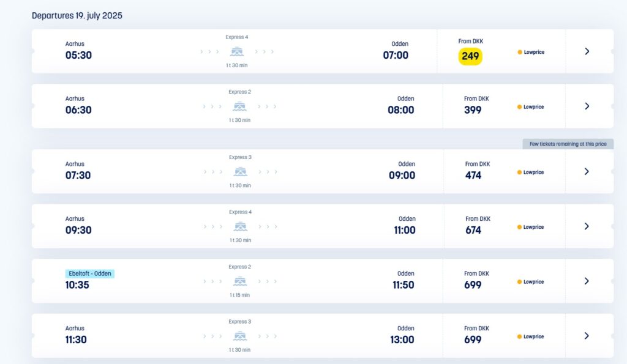Expand the 05:30 Aarhus departure with chevron
The height and width of the screenshot is (364, 627).
587,51
